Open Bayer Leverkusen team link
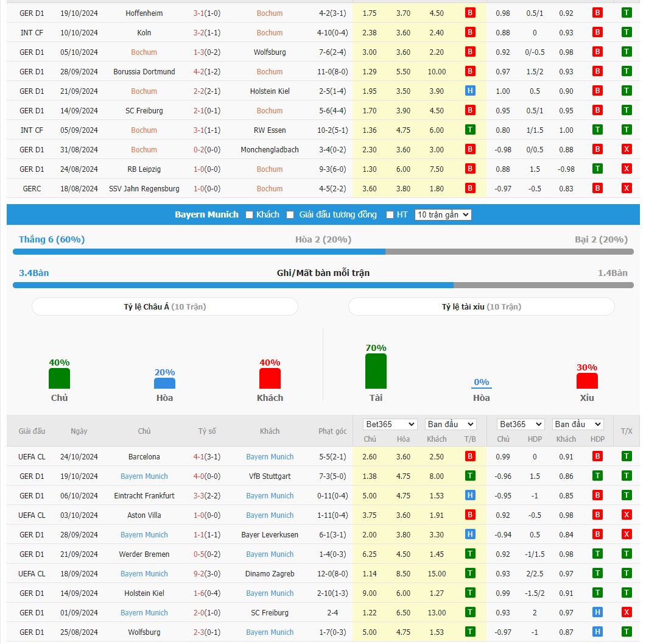This screenshot has width=646, height=644. point(270,535)
